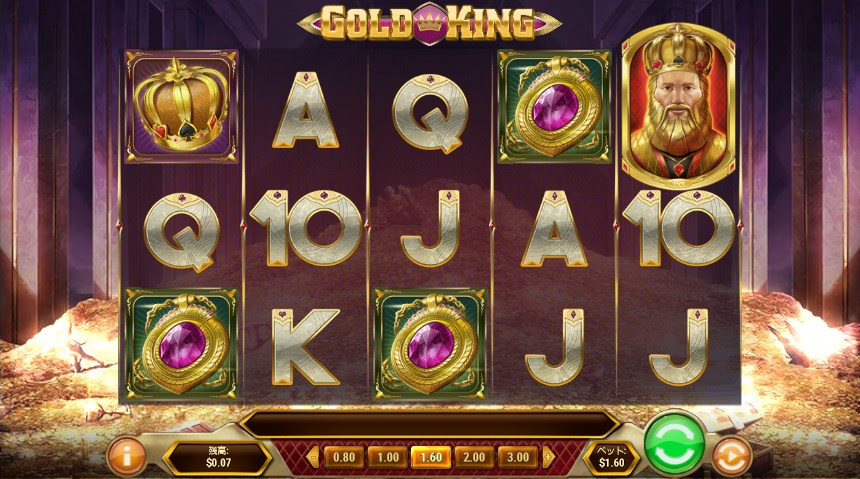The width and height of the screenshot is (860, 479).
Task: Open the orange info button
Action: pos(127,457)
